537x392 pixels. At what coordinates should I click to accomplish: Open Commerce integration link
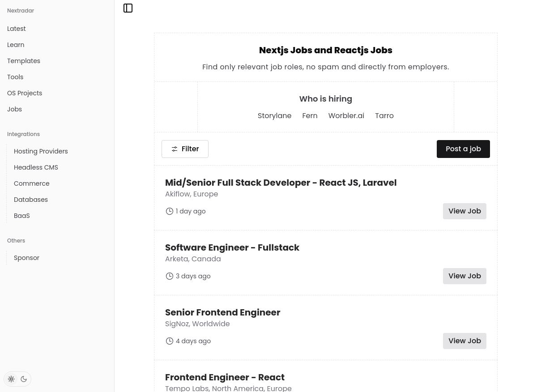[32, 183]
